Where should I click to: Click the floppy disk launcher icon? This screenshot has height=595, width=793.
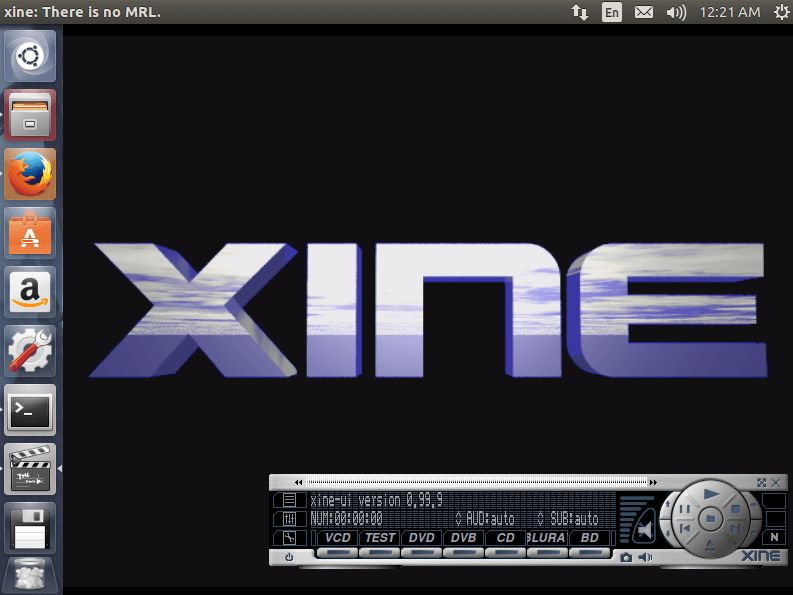[x=30, y=528]
